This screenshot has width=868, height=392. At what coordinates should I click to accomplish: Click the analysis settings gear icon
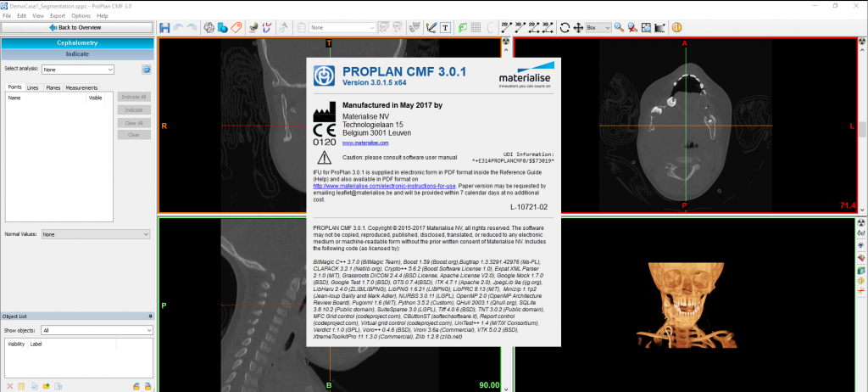click(146, 69)
